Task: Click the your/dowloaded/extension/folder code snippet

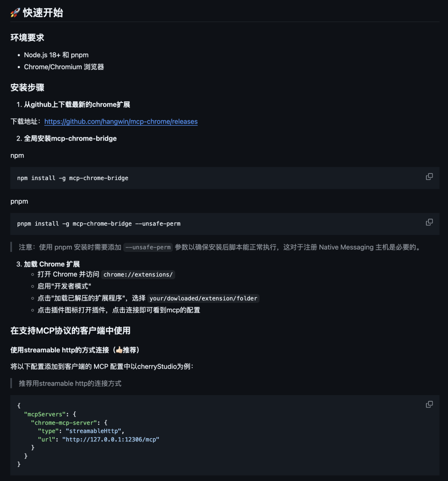Action: (203, 298)
